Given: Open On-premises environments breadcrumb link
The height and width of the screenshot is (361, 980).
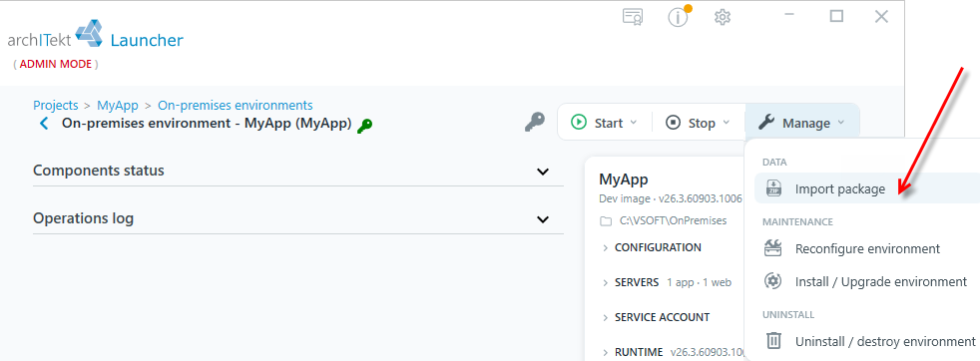Looking at the screenshot, I should click(235, 106).
